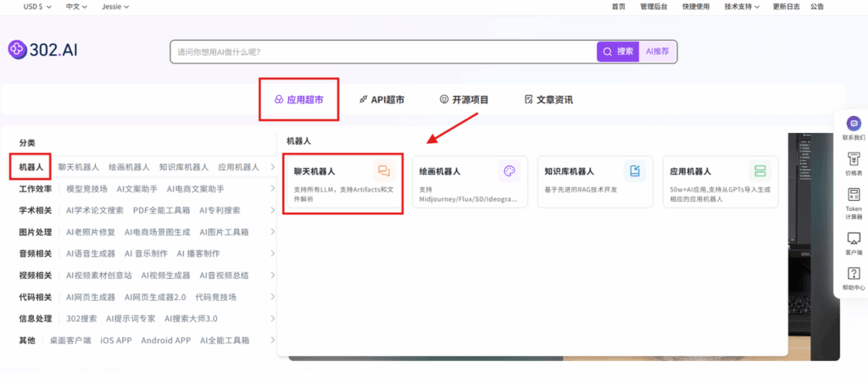
Task: Click the 聊天机器人 card chat icon
Action: (x=384, y=171)
